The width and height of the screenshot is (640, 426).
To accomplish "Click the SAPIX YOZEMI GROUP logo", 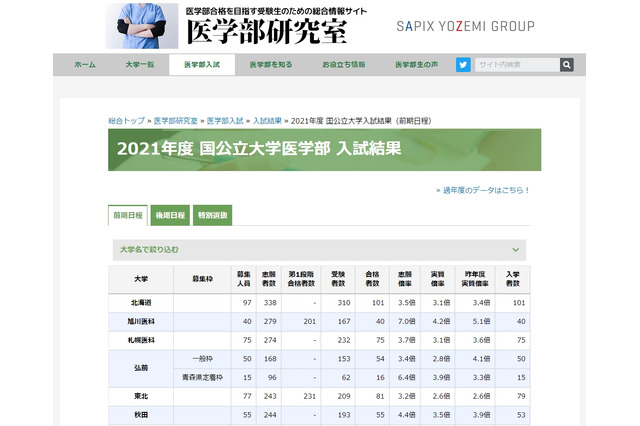I will click(465, 27).
